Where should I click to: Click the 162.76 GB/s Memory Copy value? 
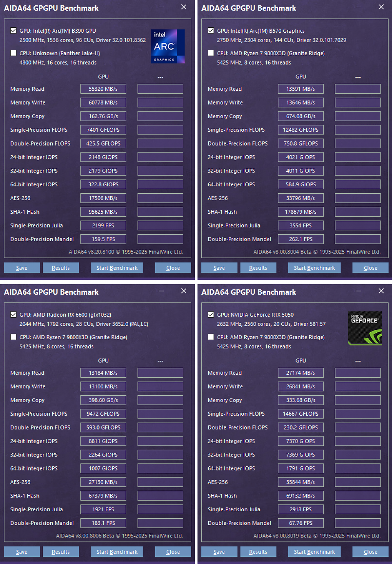pyautogui.click(x=103, y=116)
